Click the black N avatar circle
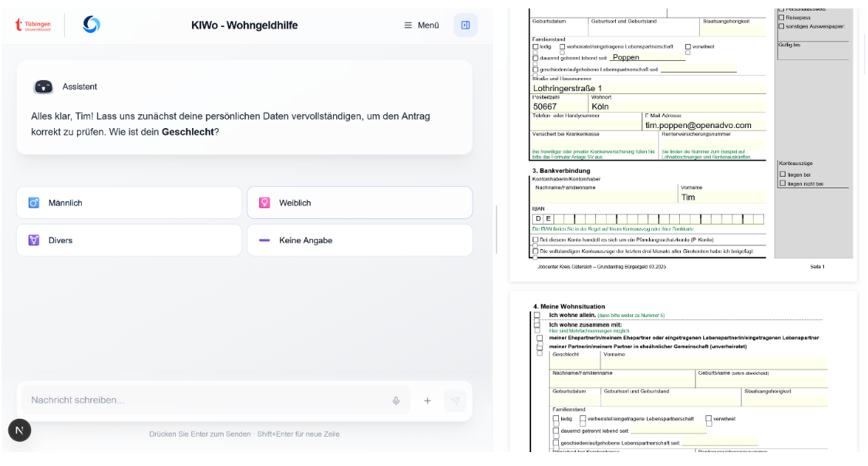 [19, 430]
